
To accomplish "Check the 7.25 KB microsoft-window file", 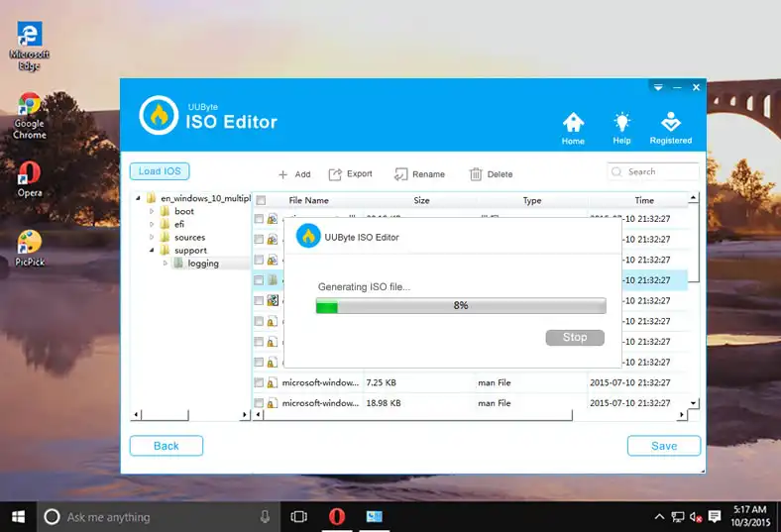I will [259, 382].
